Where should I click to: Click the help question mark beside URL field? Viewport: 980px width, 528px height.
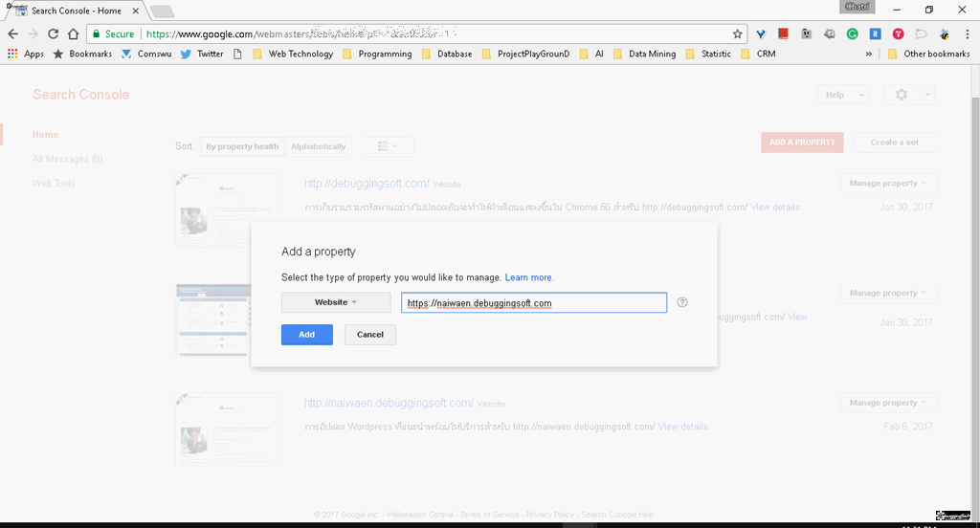682,302
